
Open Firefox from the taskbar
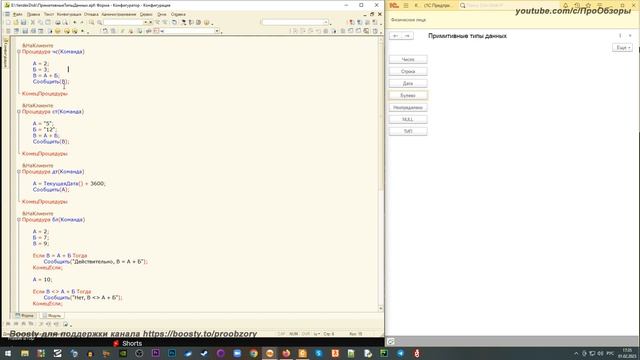click(x=286, y=353)
